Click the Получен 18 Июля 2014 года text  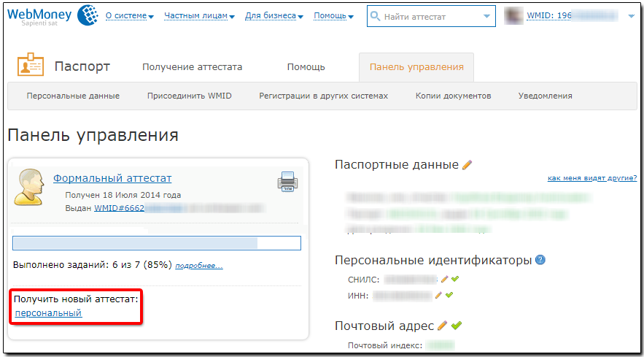(x=123, y=195)
